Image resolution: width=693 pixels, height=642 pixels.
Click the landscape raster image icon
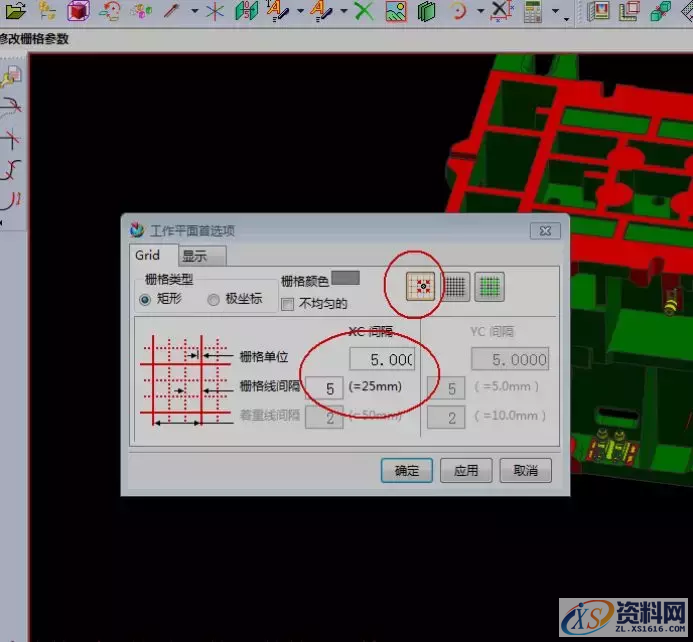396,11
